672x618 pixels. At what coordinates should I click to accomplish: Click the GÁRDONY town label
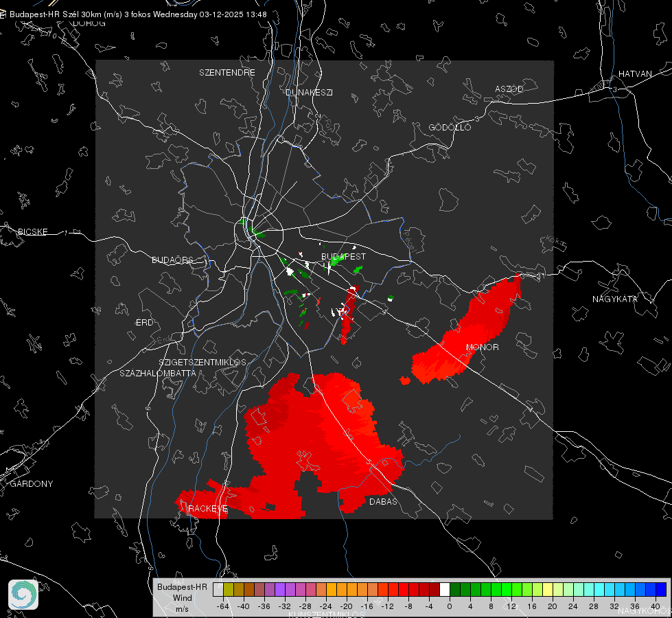[x=32, y=484]
